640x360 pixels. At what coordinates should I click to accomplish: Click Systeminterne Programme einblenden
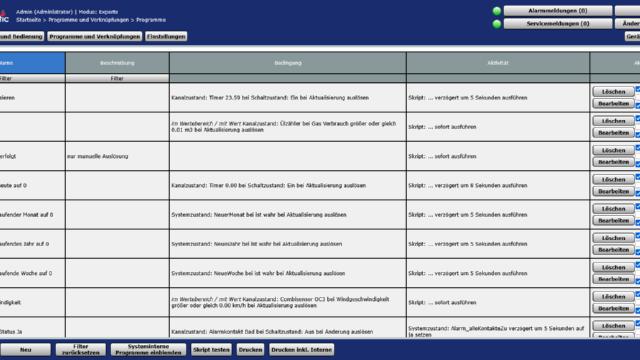tap(148, 350)
